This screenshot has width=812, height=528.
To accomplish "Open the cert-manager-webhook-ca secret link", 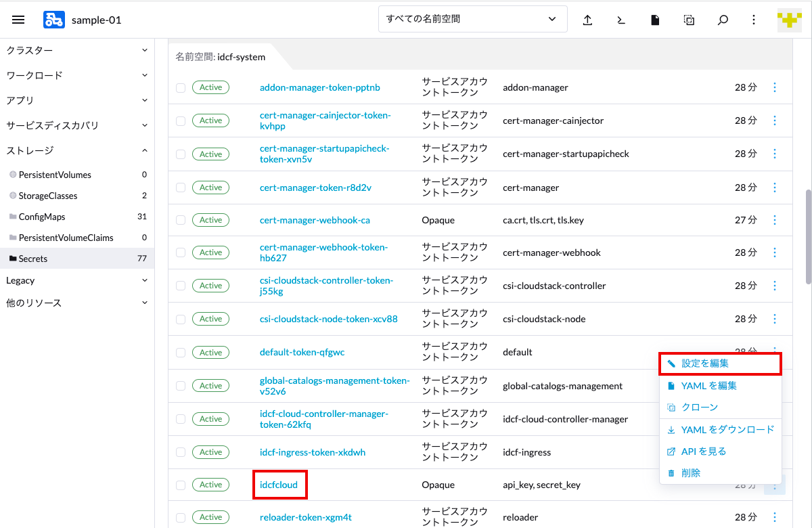I will point(315,220).
